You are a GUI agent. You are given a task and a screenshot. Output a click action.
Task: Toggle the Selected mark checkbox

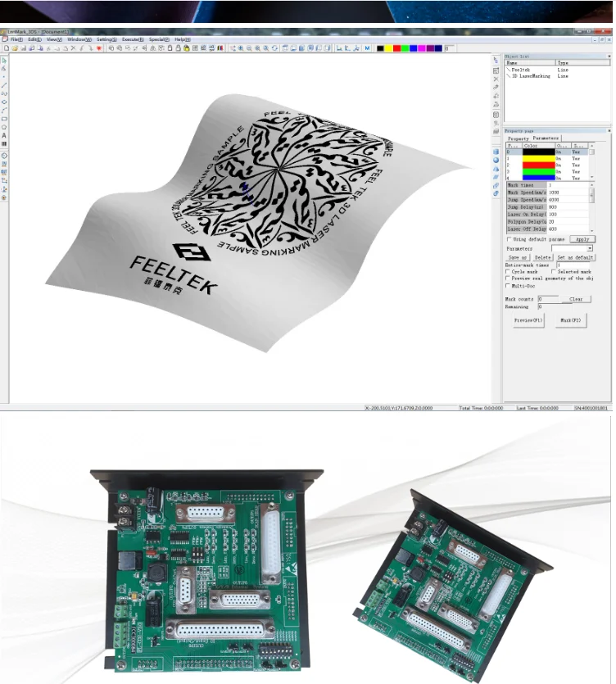pos(553,271)
